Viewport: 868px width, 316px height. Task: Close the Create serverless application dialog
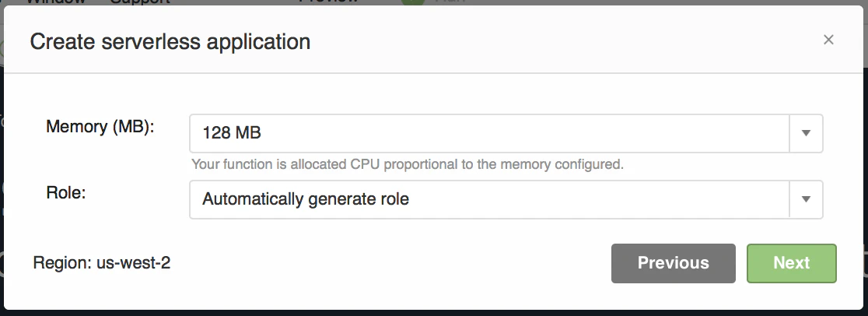(828, 40)
